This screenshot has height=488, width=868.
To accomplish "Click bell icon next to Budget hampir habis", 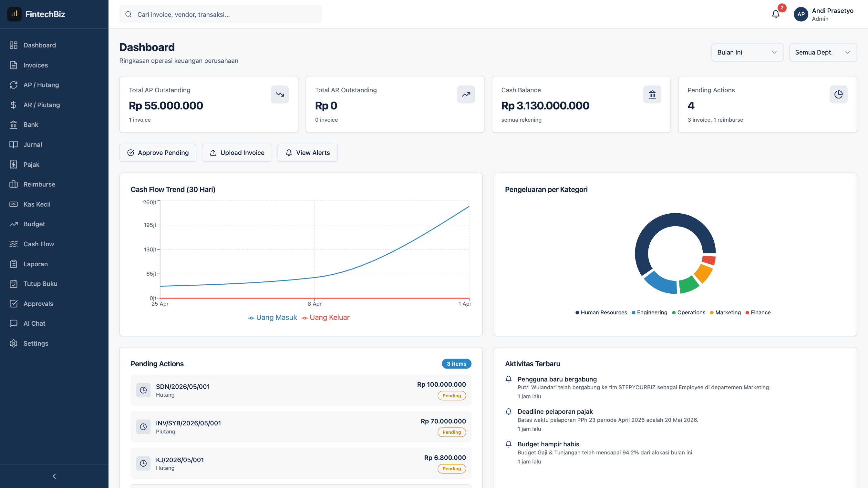I will click(509, 444).
